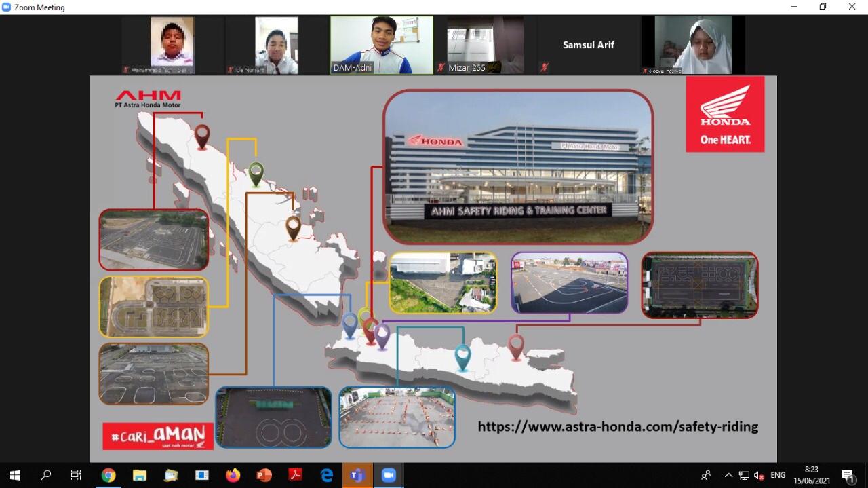The image size is (868, 488).
Task: Open Adobe Acrobat Reader taskbar icon
Action: point(296,475)
